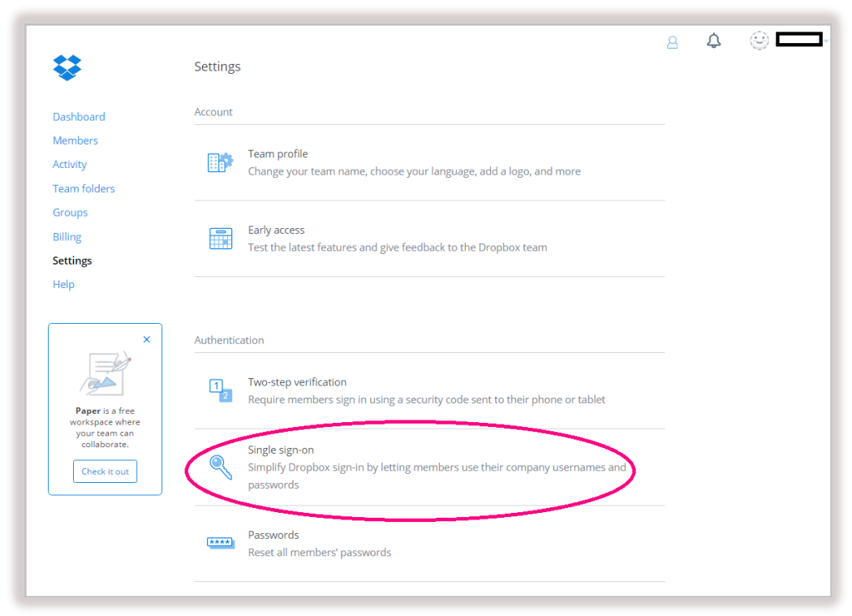
Task: Click 'Change your team name' description text
Action: (414, 171)
